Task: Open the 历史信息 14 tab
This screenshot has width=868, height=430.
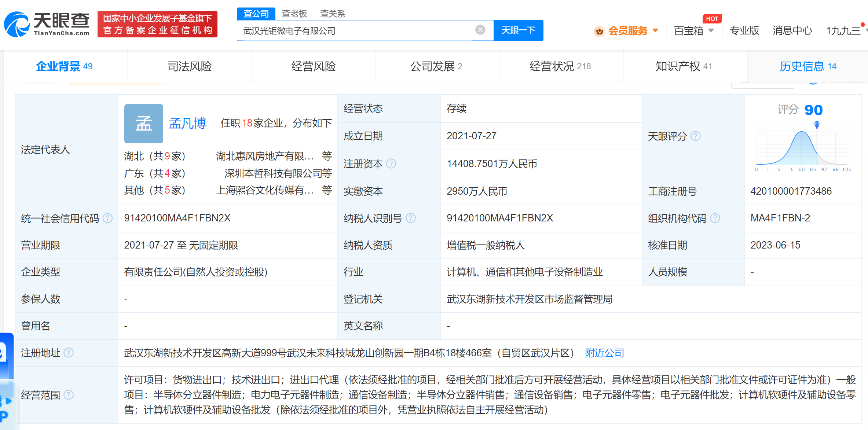Action: (x=808, y=66)
